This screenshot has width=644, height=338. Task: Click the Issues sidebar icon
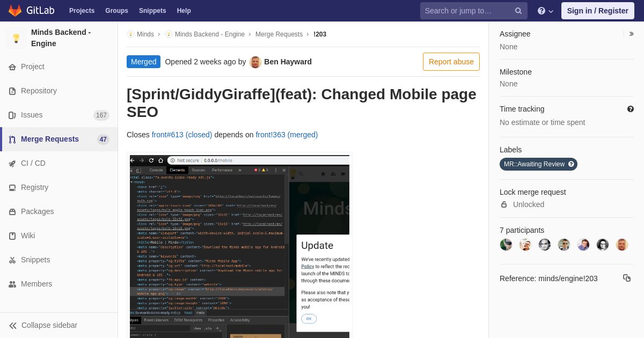[x=12, y=115]
